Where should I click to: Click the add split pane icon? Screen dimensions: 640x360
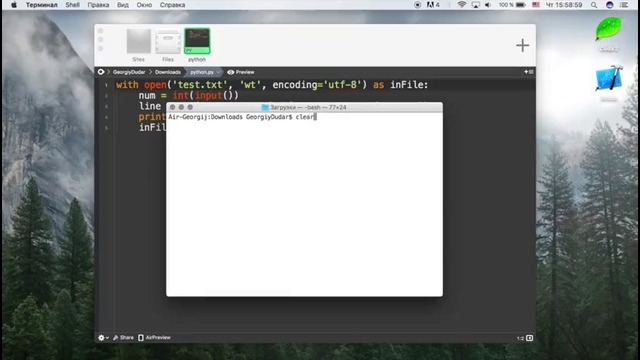point(529,72)
